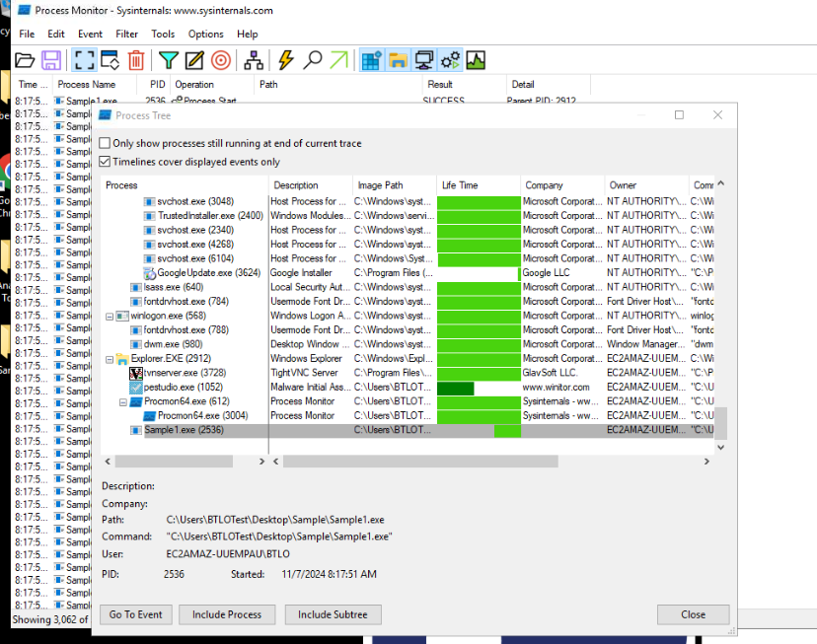Image resolution: width=817 pixels, height=644 pixels.
Task: Click the Company column header
Action: coord(562,185)
